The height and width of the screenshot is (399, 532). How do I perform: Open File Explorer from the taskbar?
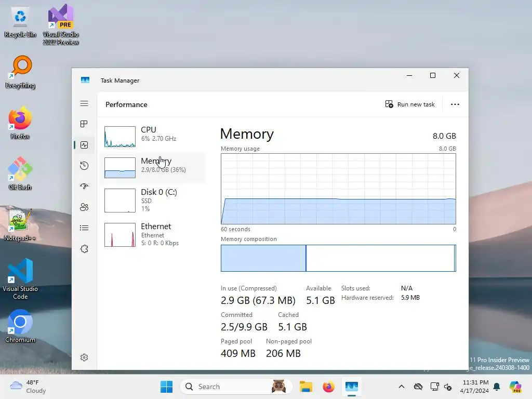click(x=305, y=387)
